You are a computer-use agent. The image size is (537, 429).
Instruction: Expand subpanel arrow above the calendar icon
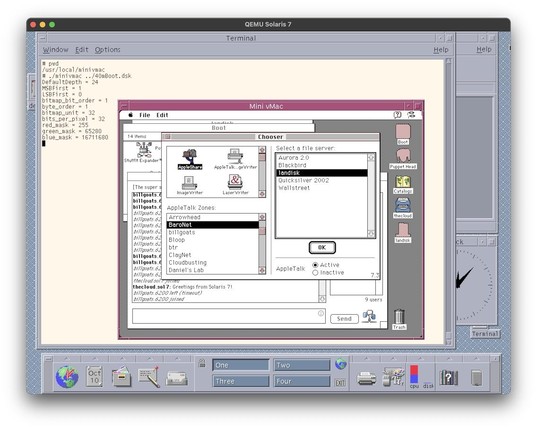point(95,358)
